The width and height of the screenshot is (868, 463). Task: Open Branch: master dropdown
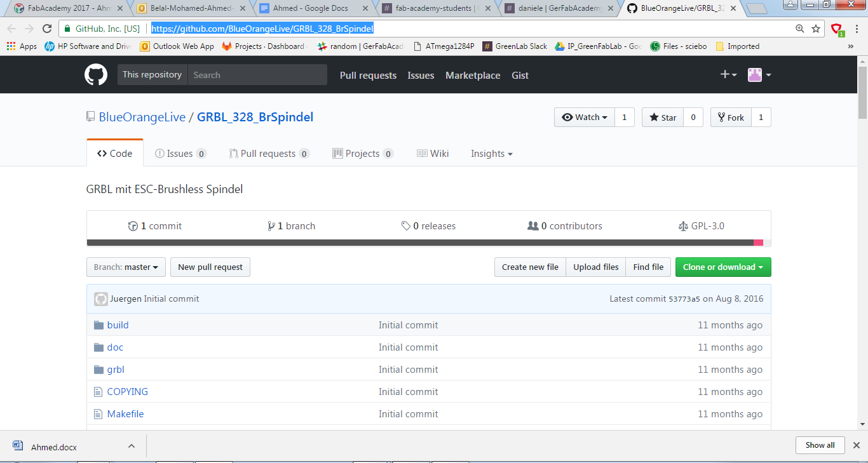point(126,267)
